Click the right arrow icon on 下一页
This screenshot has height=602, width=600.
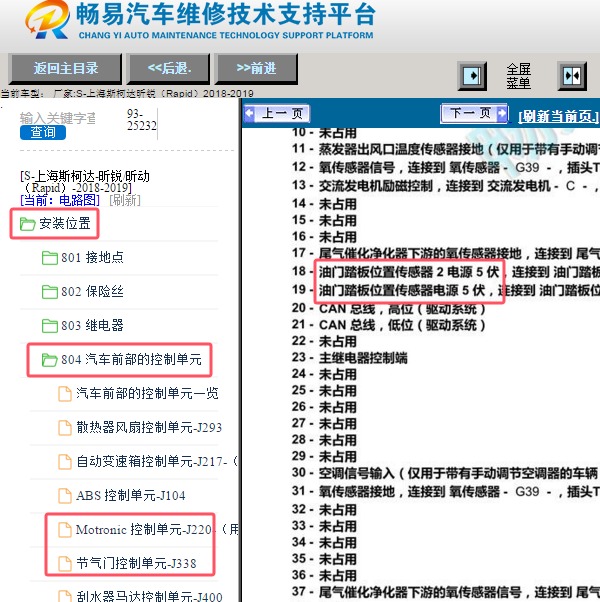click(x=501, y=113)
